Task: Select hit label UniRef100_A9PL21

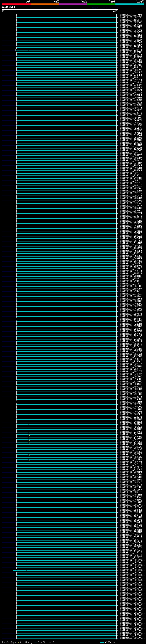Action: tap(131, 387)
